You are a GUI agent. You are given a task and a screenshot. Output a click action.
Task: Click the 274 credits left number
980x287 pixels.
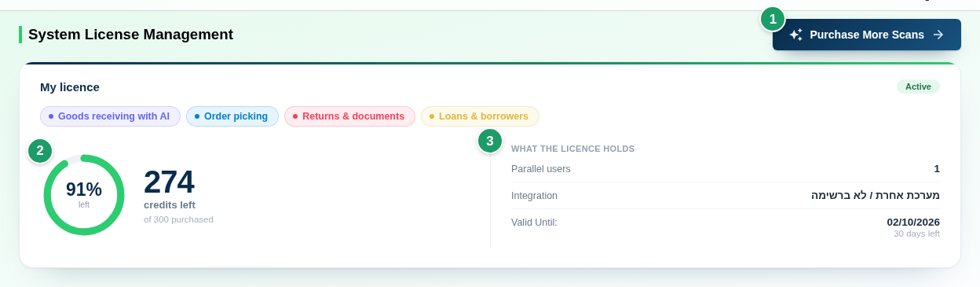click(x=169, y=182)
